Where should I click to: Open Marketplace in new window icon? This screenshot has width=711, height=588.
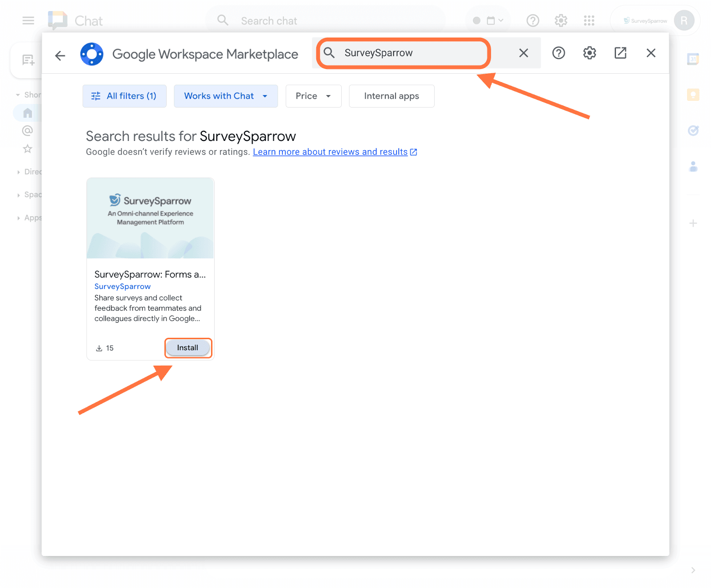coord(620,53)
